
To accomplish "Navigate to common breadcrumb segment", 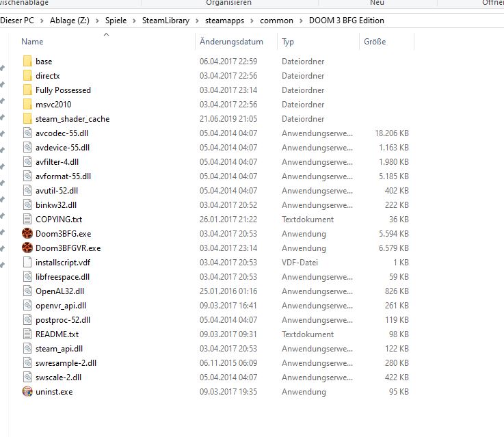I will click(276, 21).
